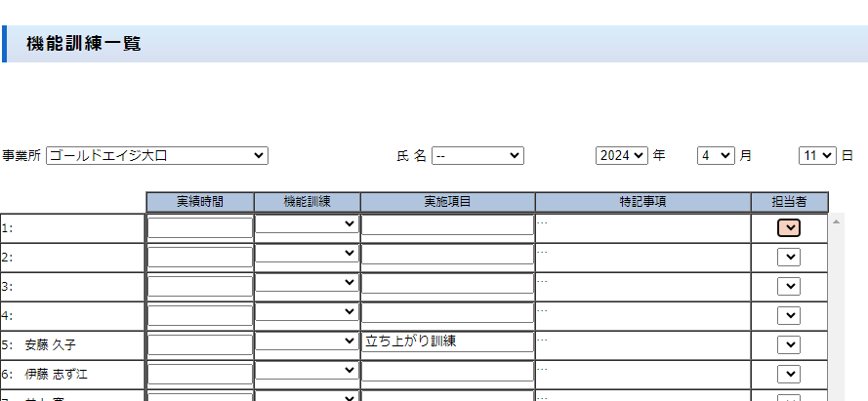Expand the 担当者 dropdown in row 2
This screenshot has width=868, height=401.
789,258
